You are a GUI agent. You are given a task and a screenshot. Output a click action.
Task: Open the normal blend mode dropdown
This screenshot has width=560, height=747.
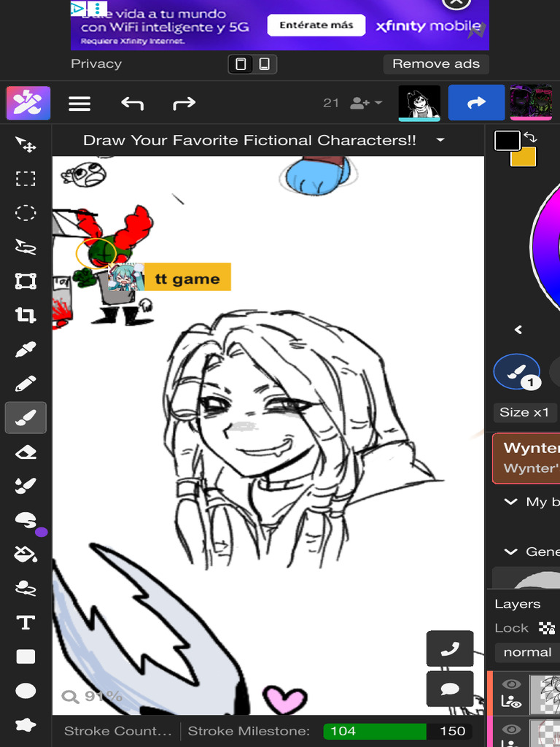(527, 651)
